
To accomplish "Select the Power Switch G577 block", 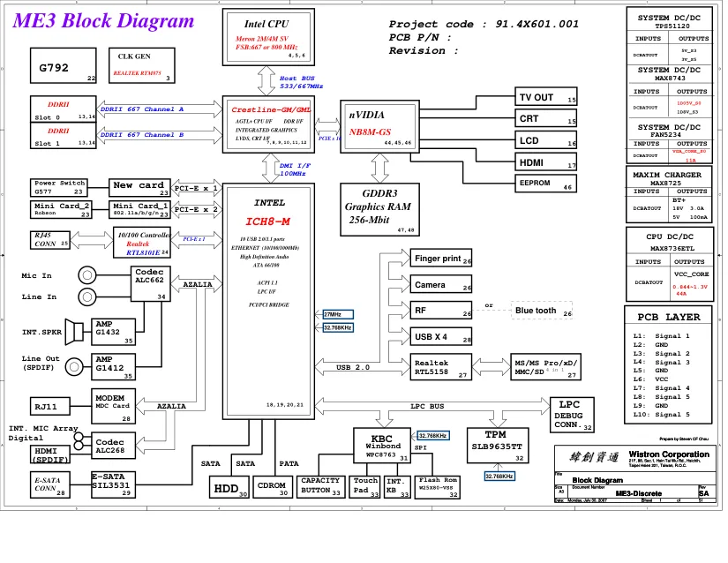I will 59,187.
